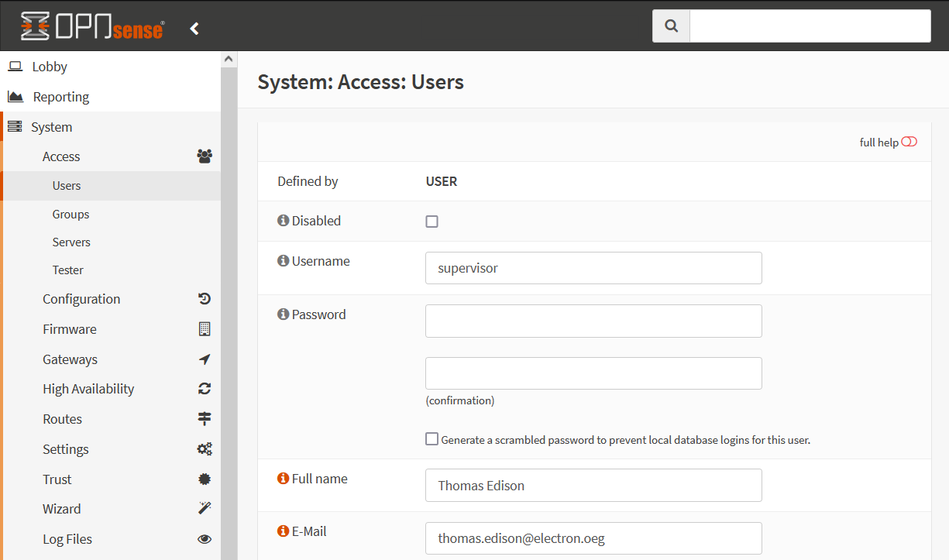Click the Password info icon

(x=283, y=314)
